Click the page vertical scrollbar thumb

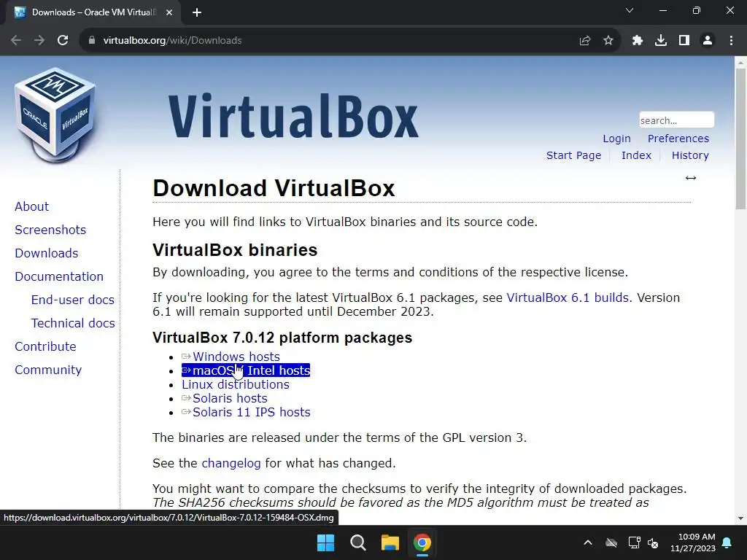pyautogui.click(x=740, y=139)
